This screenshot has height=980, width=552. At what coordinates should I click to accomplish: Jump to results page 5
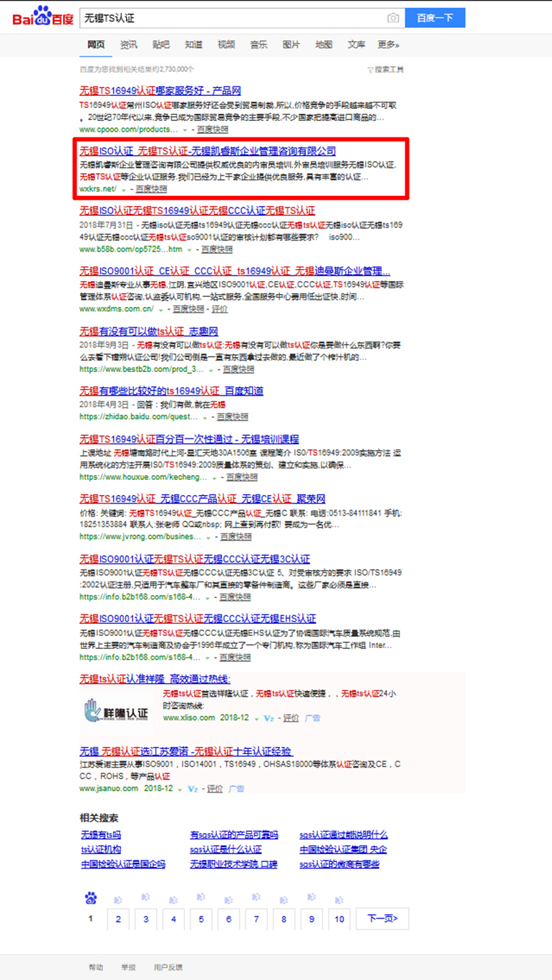(x=201, y=919)
